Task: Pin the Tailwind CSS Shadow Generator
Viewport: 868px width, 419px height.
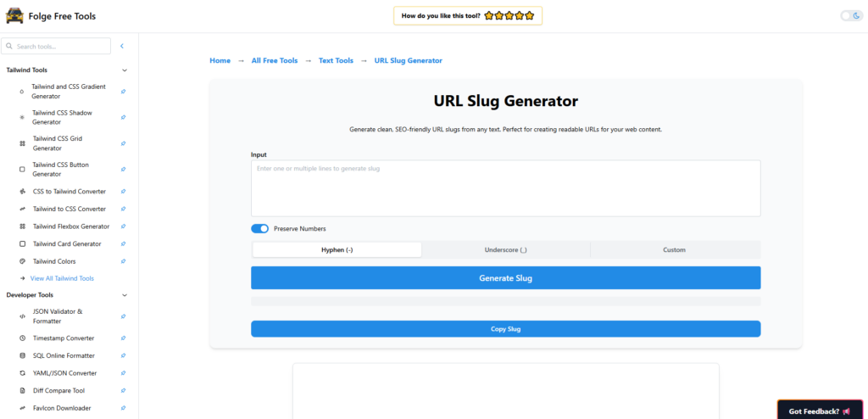Action: tap(124, 118)
